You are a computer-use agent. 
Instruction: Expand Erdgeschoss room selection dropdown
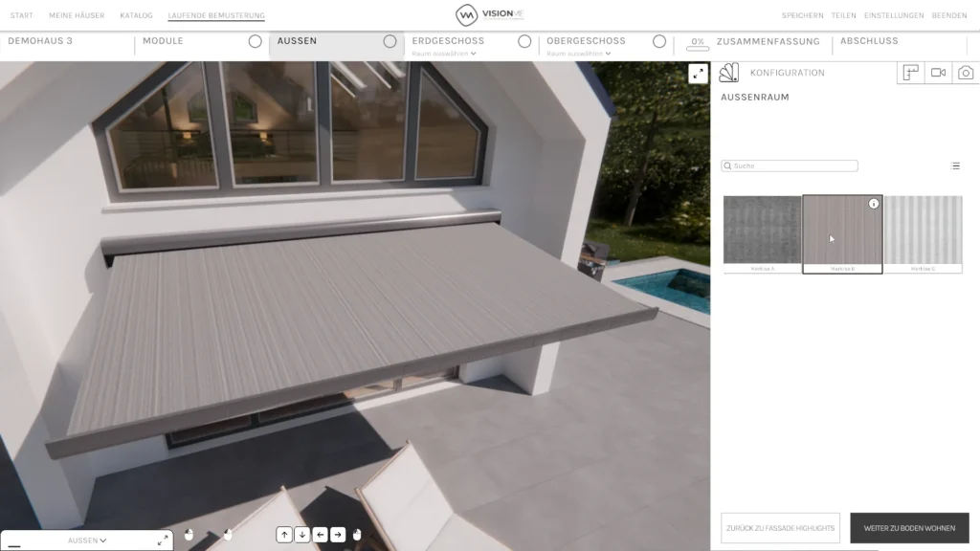click(443, 54)
